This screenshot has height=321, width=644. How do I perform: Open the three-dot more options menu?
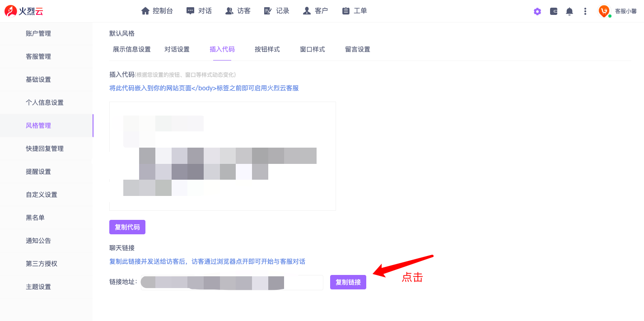[585, 11]
